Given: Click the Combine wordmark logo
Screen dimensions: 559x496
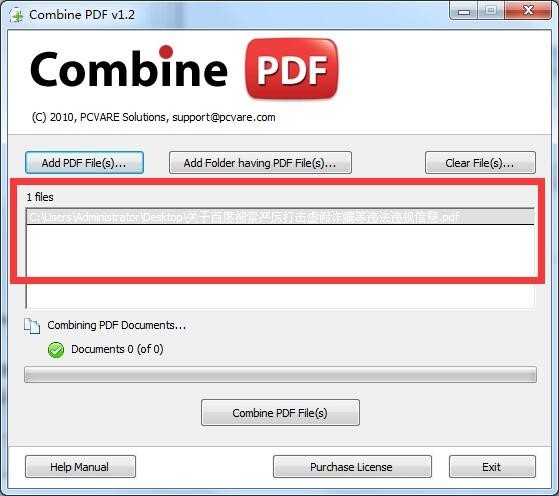Looking at the screenshot, I should coord(129,67).
